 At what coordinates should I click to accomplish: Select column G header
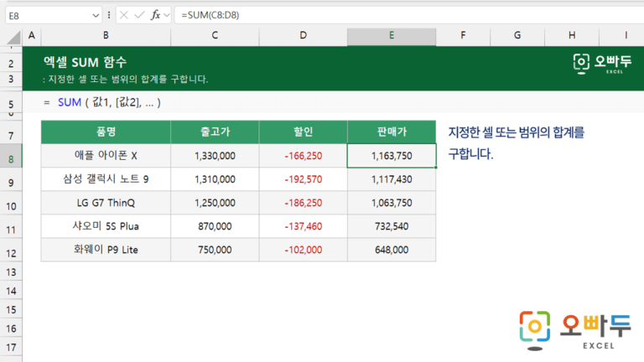[x=517, y=36]
